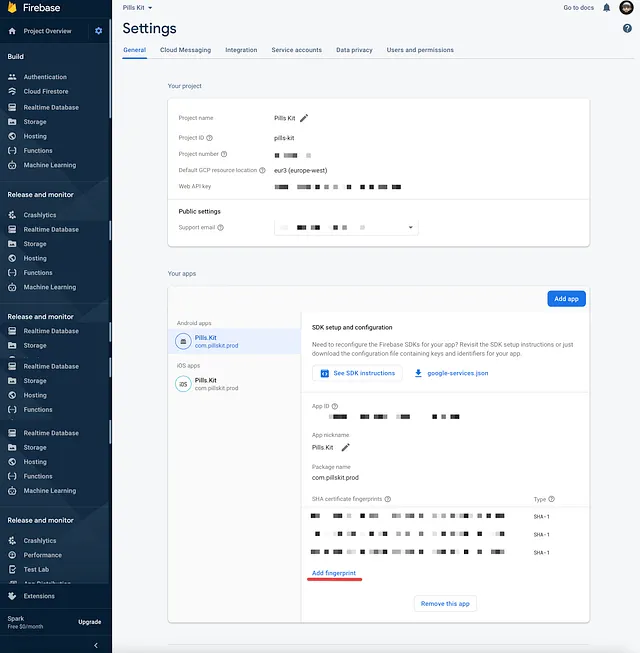Click the Add app button
This screenshot has width=640, height=653.
pos(566,299)
